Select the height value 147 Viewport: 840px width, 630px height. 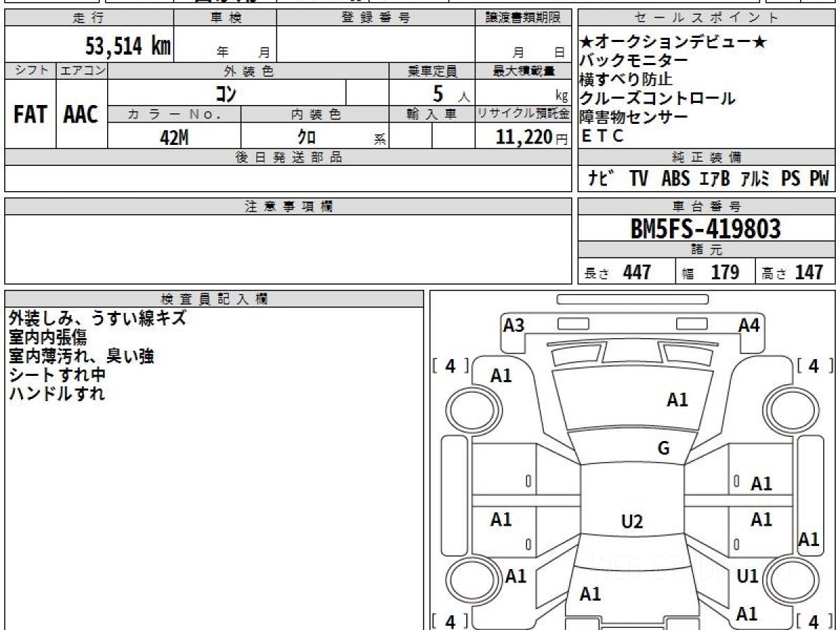(810, 272)
